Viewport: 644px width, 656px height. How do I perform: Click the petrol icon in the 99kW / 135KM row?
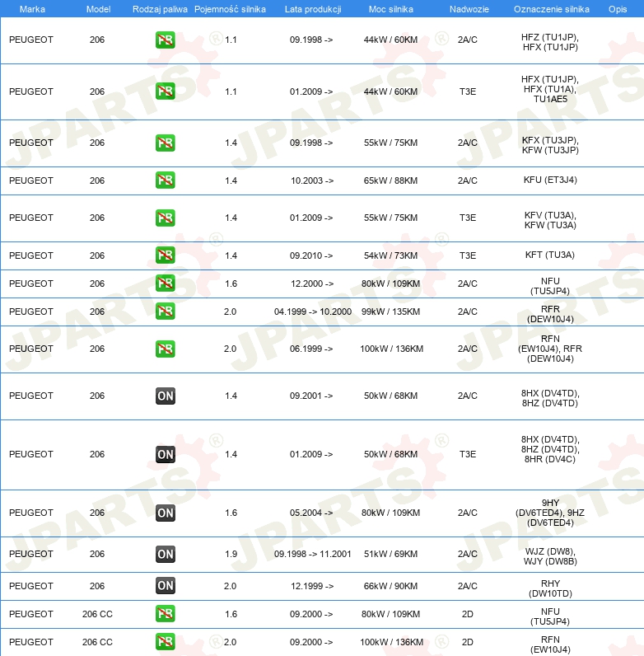(x=166, y=312)
